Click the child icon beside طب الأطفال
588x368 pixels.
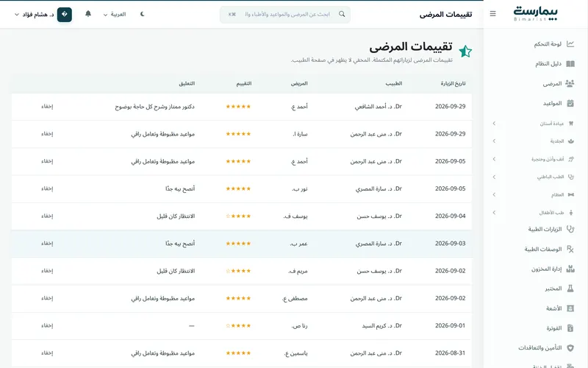click(x=571, y=213)
